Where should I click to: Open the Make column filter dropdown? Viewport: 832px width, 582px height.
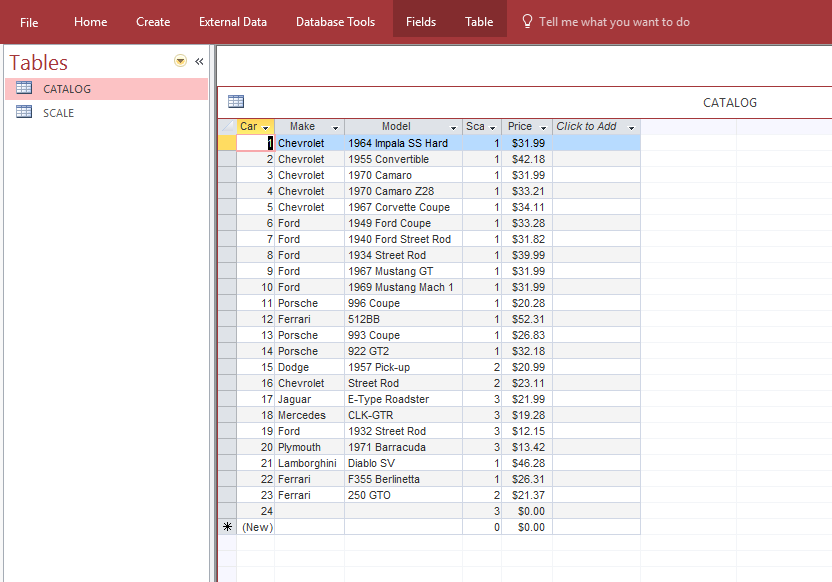335,128
